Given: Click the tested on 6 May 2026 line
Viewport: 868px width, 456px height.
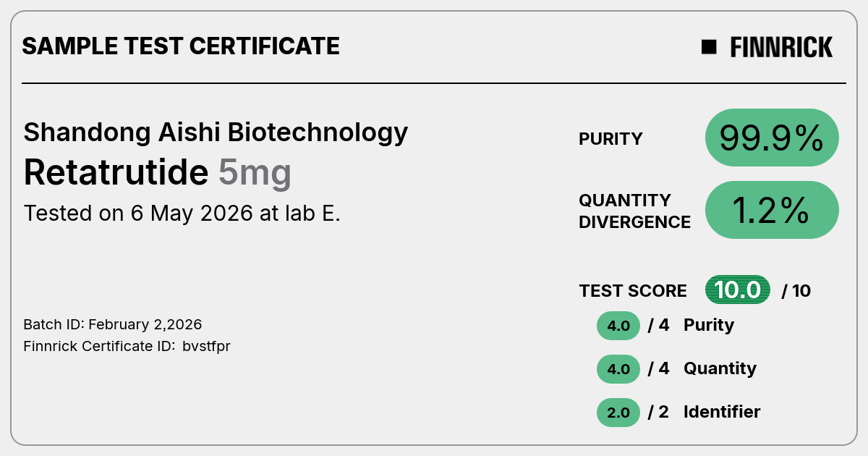Looking at the screenshot, I should click(x=182, y=214).
